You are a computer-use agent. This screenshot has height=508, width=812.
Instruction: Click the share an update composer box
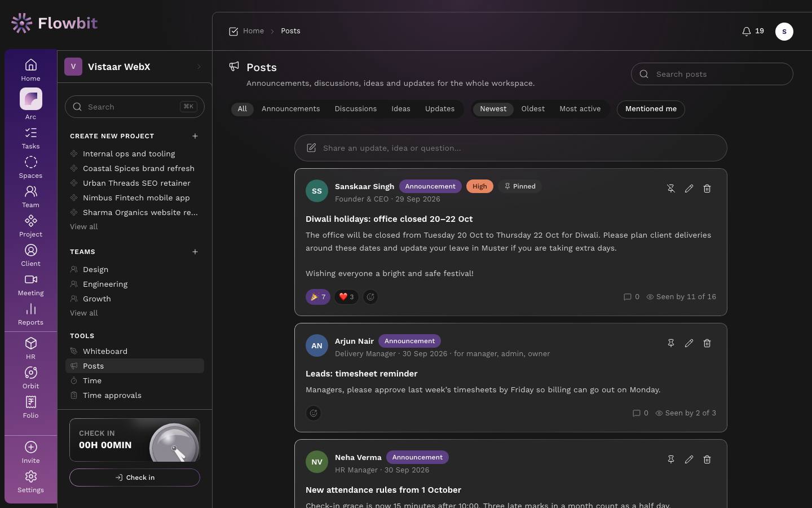point(511,148)
